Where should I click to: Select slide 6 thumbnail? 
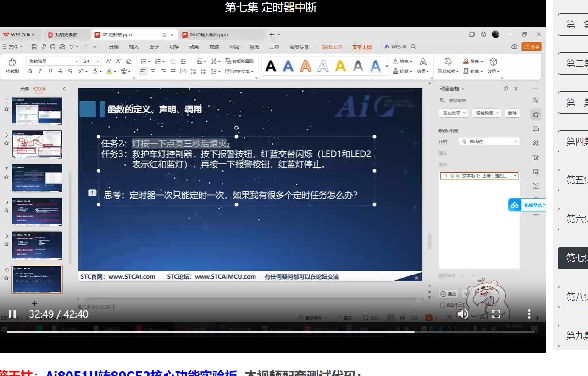coord(37,145)
